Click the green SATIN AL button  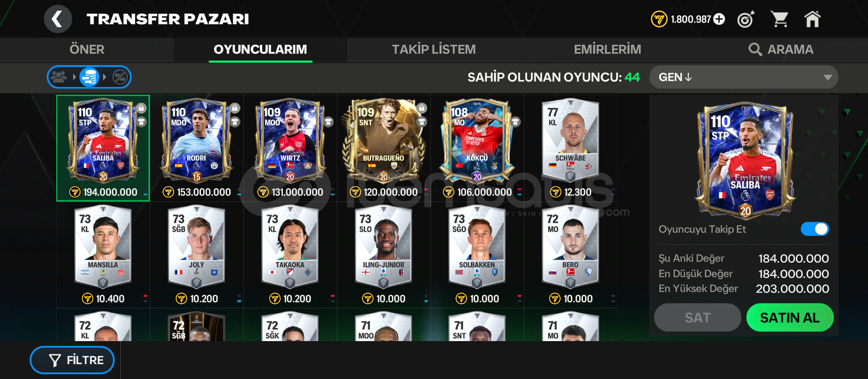pos(790,317)
